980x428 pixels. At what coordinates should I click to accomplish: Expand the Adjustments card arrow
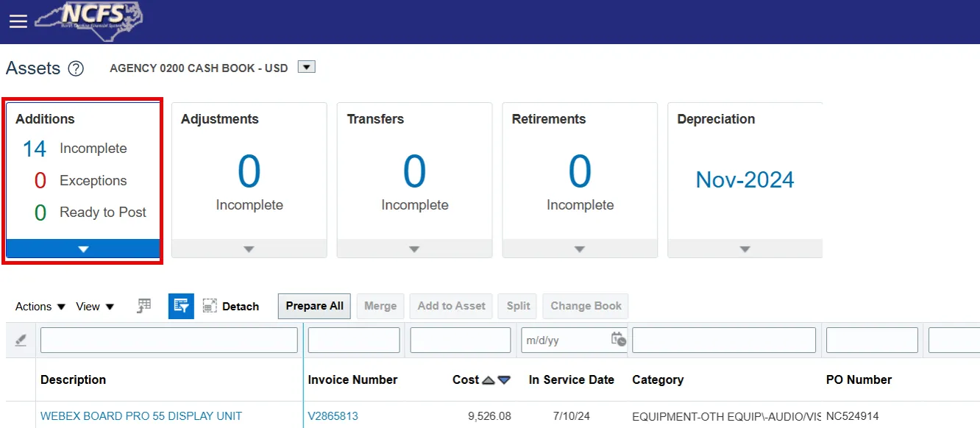tap(249, 249)
